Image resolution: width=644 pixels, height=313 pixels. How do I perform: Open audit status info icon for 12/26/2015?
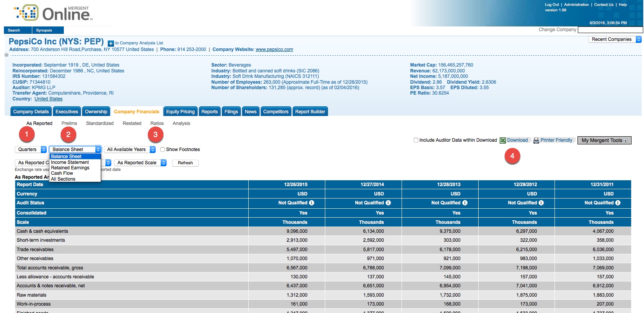point(312,203)
